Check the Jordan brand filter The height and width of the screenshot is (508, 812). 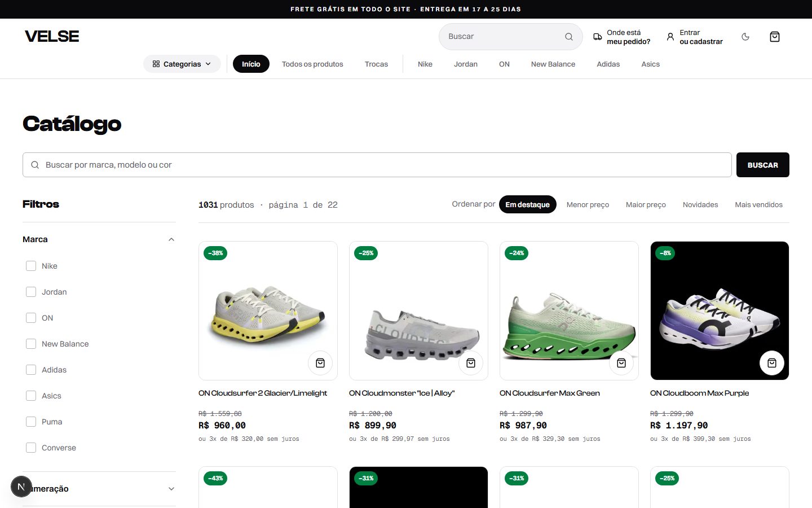pyautogui.click(x=31, y=292)
